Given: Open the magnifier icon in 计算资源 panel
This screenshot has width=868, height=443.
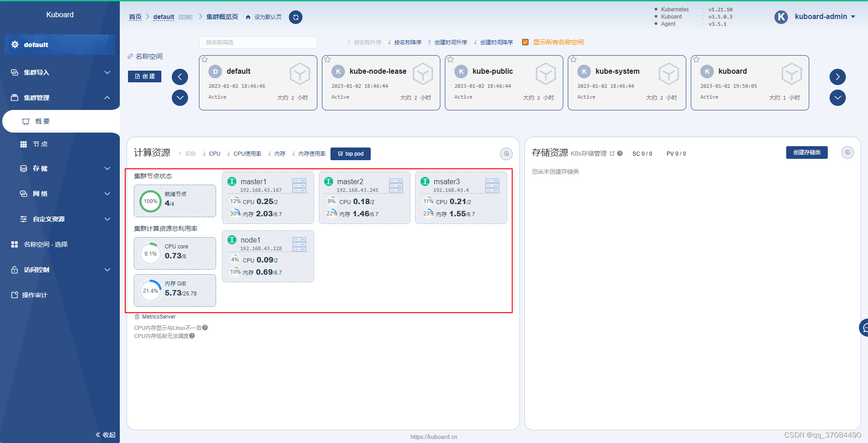Looking at the screenshot, I should click(x=506, y=154).
